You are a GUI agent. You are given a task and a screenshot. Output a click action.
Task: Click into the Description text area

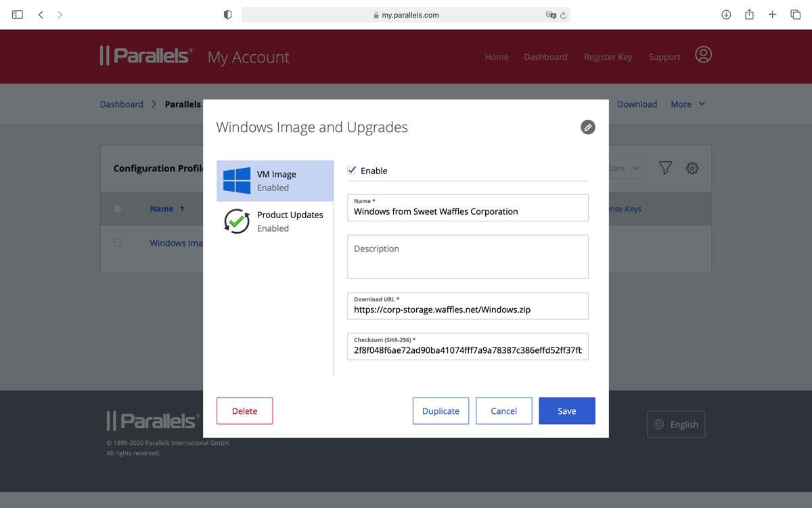(x=468, y=257)
